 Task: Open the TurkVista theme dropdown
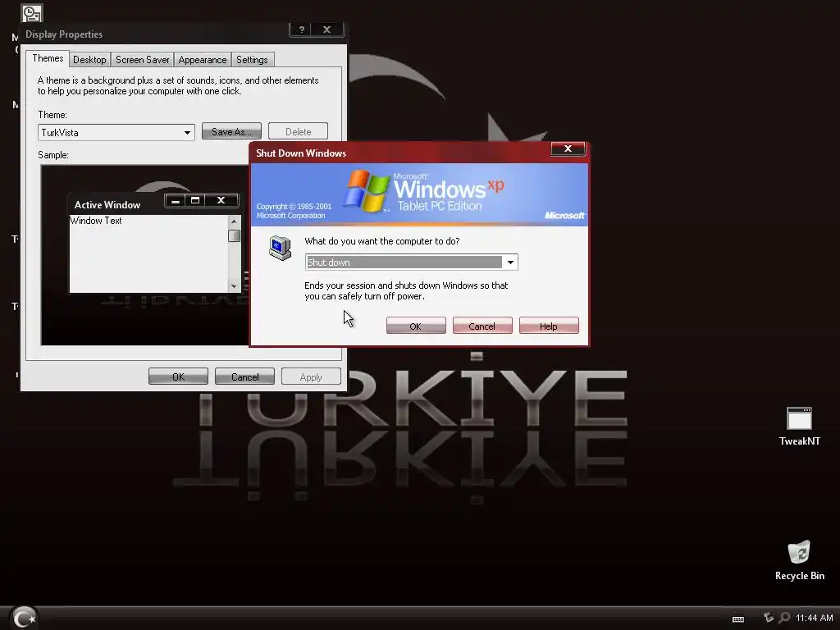[x=187, y=132]
